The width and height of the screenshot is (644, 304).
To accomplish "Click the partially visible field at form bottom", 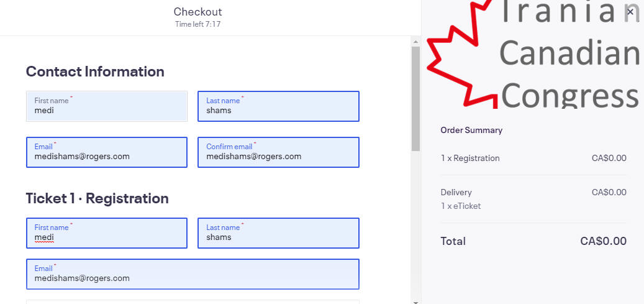I will [x=193, y=302].
